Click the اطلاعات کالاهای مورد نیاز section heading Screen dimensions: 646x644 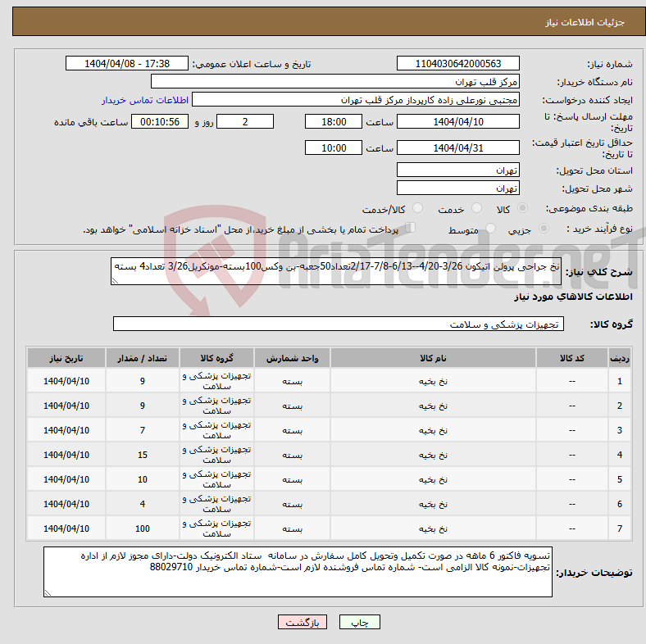tap(573, 297)
